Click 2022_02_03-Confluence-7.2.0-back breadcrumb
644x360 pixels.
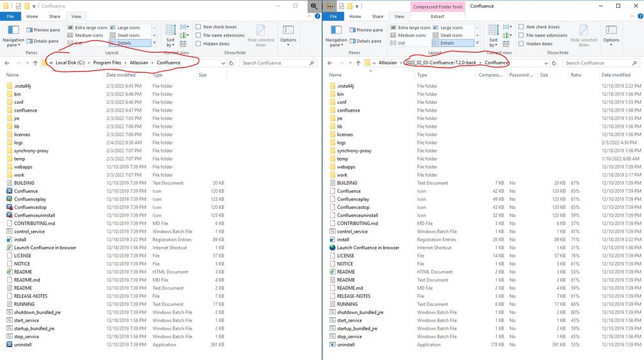[441, 63]
